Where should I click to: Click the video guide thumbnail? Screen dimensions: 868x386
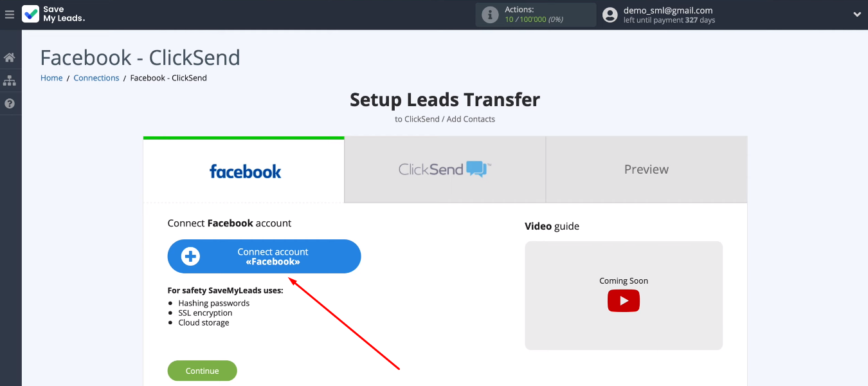(624, 295)
